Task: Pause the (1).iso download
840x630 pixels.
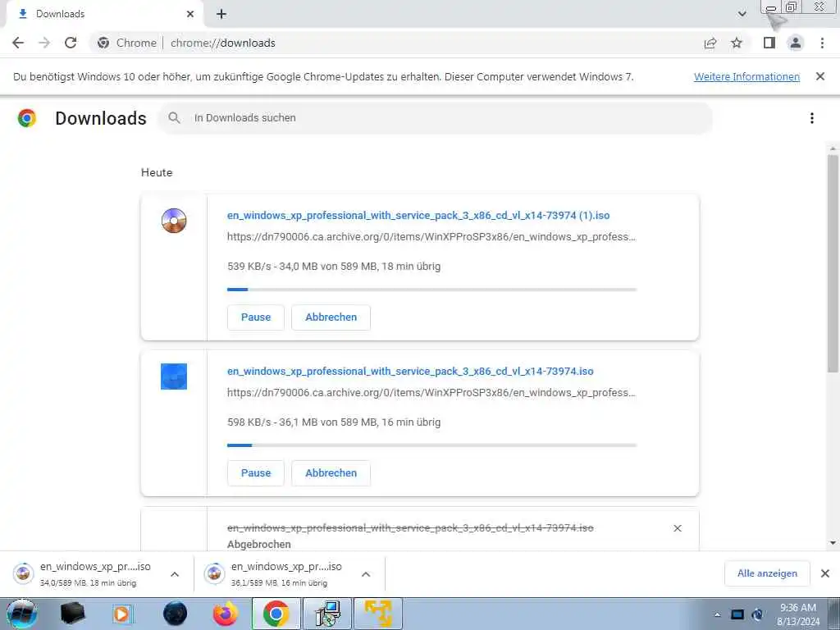Action: [x=256, y=317]
